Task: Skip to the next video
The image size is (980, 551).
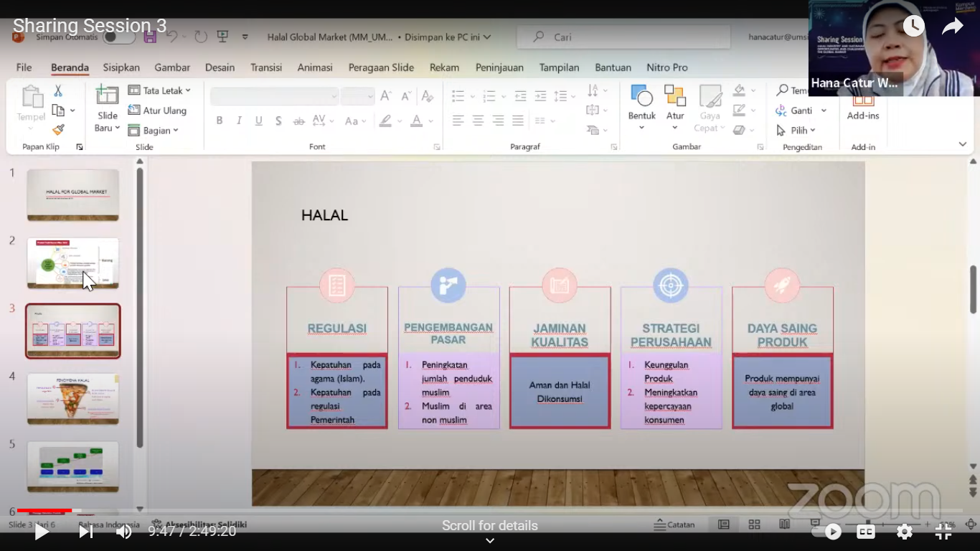Action: (85, 532)
